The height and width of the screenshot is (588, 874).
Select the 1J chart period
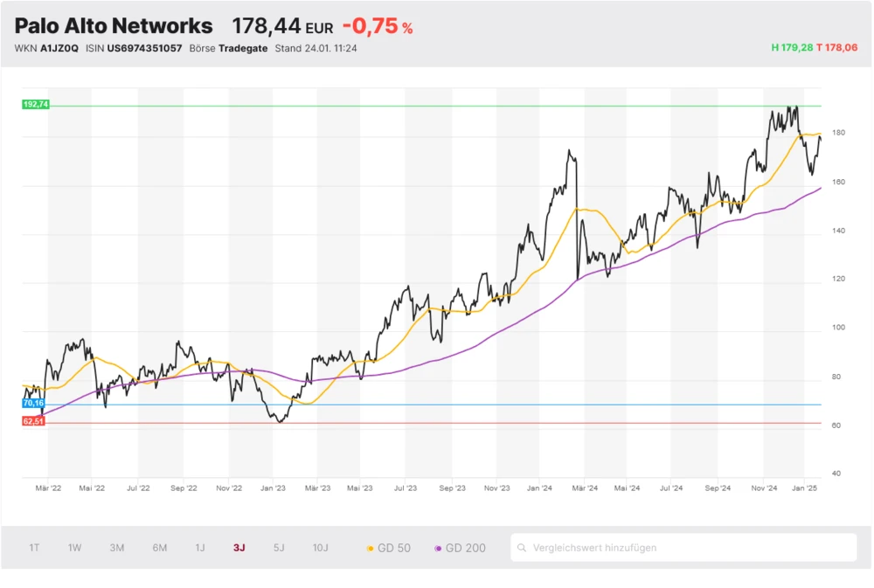(x=200, y=548)
